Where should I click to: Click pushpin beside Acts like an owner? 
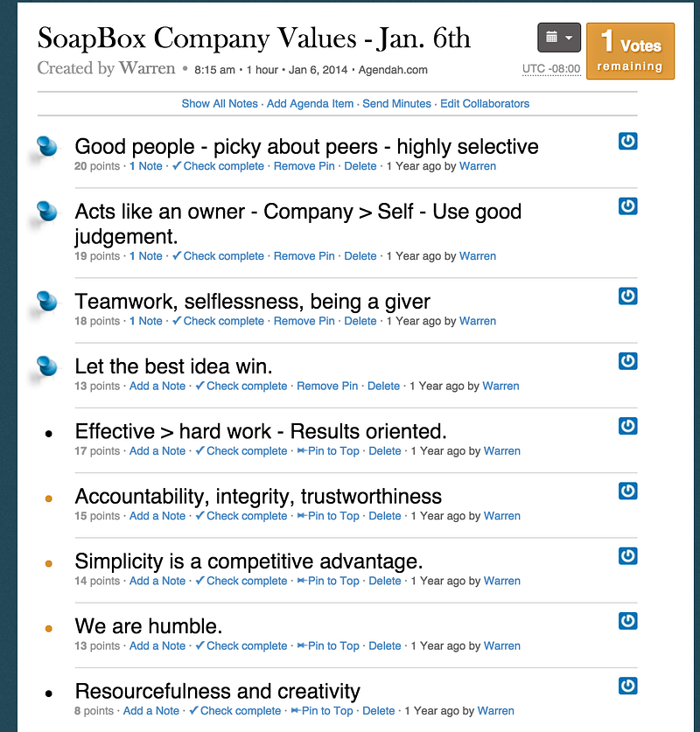46,212
